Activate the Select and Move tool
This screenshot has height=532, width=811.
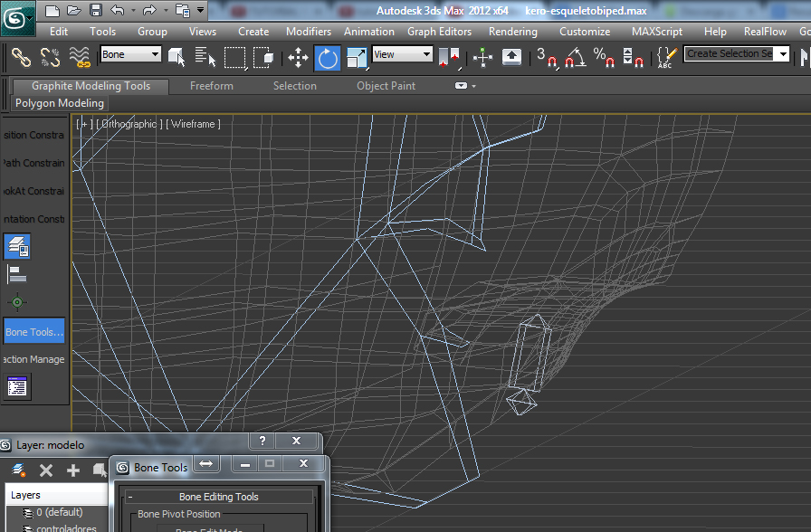pos(298,58)
